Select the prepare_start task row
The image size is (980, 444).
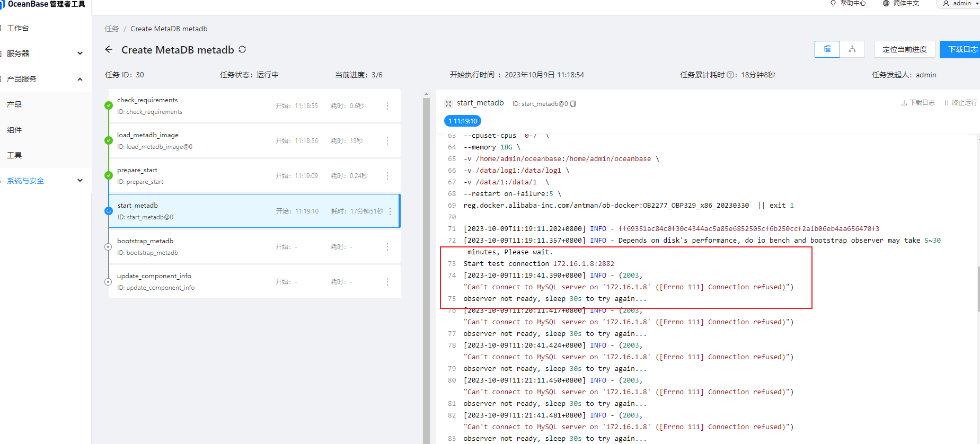254,176
